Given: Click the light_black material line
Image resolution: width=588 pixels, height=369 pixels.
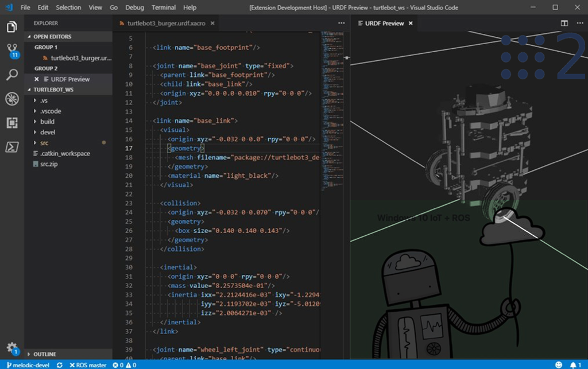Looking at the screenshot, I should click(223, 176).
